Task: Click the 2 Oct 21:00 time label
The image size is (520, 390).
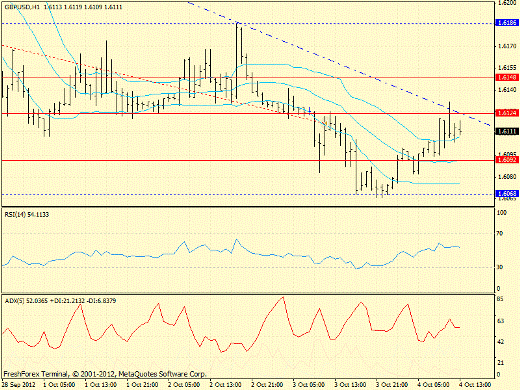Action: click(268, 384)
